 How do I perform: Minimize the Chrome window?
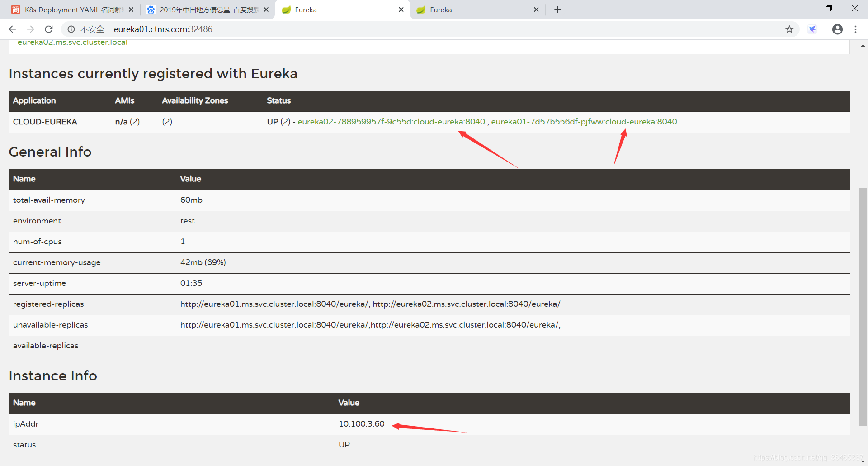click(803, 8)
